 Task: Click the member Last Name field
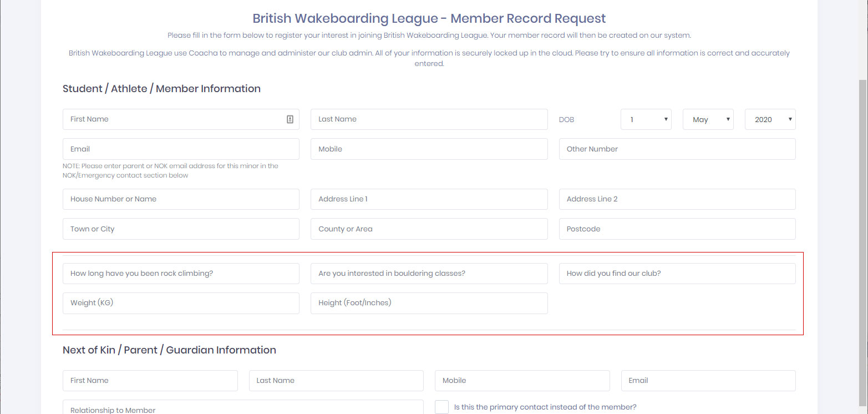[x=429, y=119]
